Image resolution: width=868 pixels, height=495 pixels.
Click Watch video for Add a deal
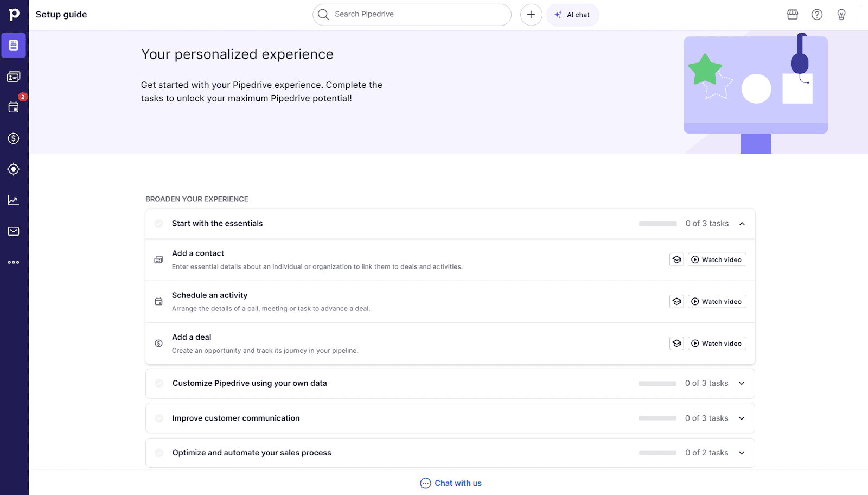(717, 344)
